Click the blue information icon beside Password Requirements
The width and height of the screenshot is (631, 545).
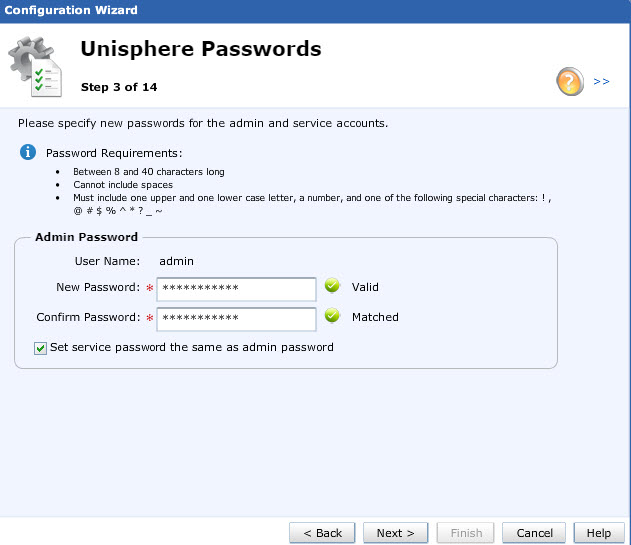[28, 152]
